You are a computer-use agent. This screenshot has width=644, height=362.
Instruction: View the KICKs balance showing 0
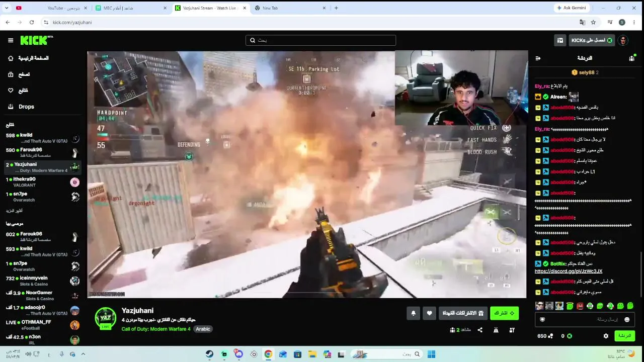(x=567, y=336)
